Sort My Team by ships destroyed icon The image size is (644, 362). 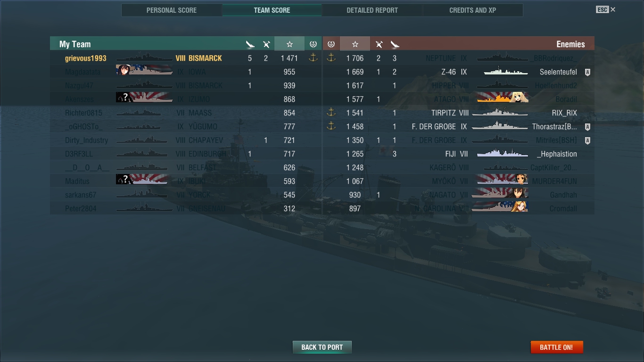(250, 44)
